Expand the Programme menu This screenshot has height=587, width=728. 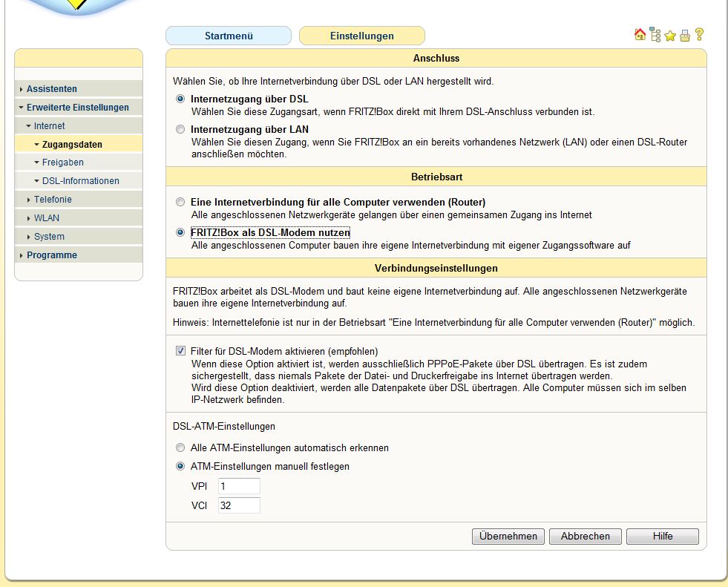point(22,255)
